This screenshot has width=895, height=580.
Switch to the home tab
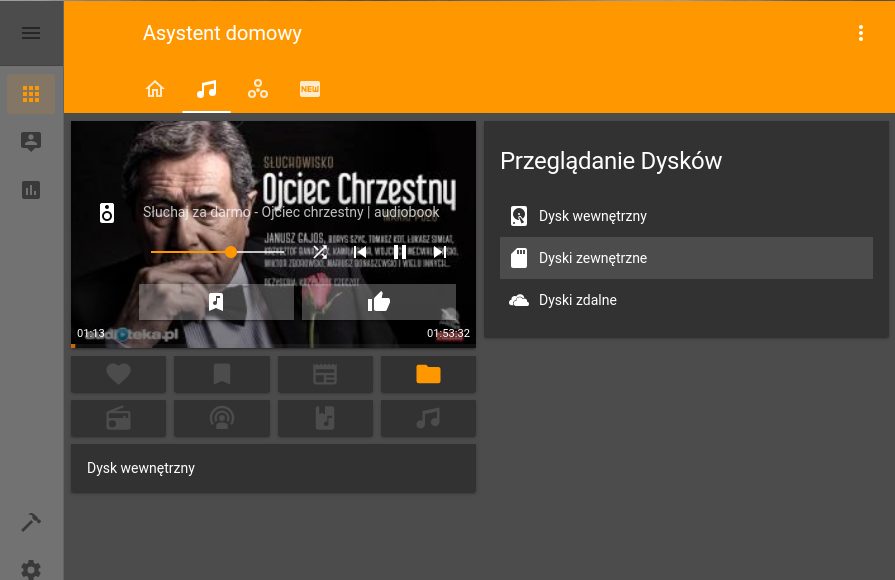(x=155, y=89)
